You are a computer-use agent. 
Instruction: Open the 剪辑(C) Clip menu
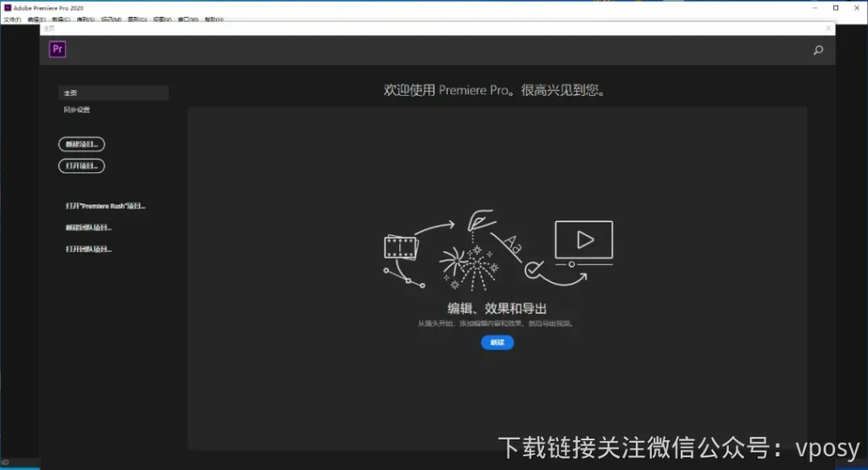(61, 20)
